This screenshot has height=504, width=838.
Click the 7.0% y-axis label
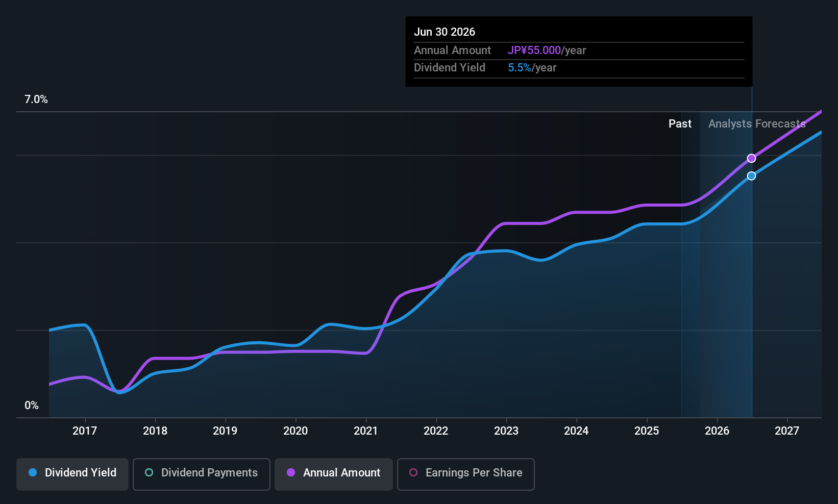(x=36, y=99)
